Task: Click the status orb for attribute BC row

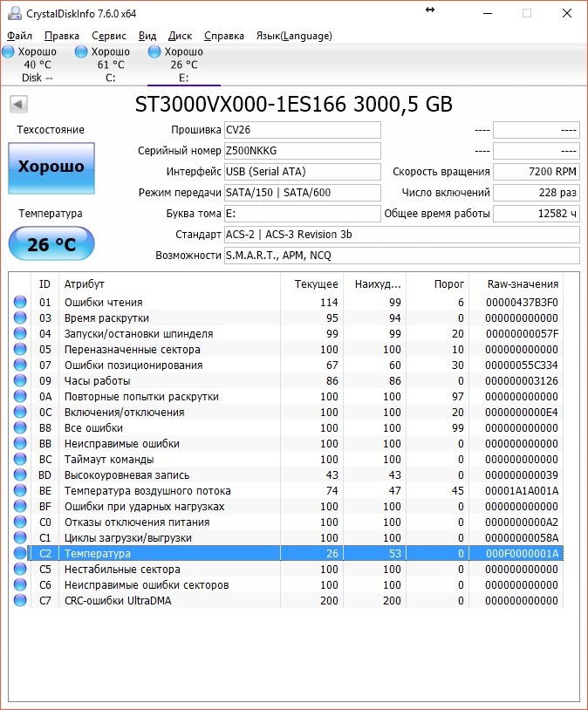Action: pyautogui.click(x=20, y=459)
